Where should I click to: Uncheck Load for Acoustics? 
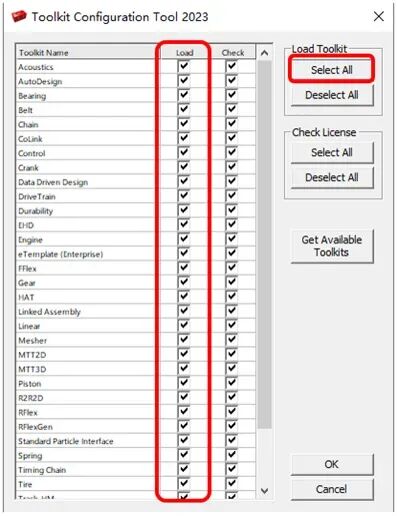[x=184, y=66]
